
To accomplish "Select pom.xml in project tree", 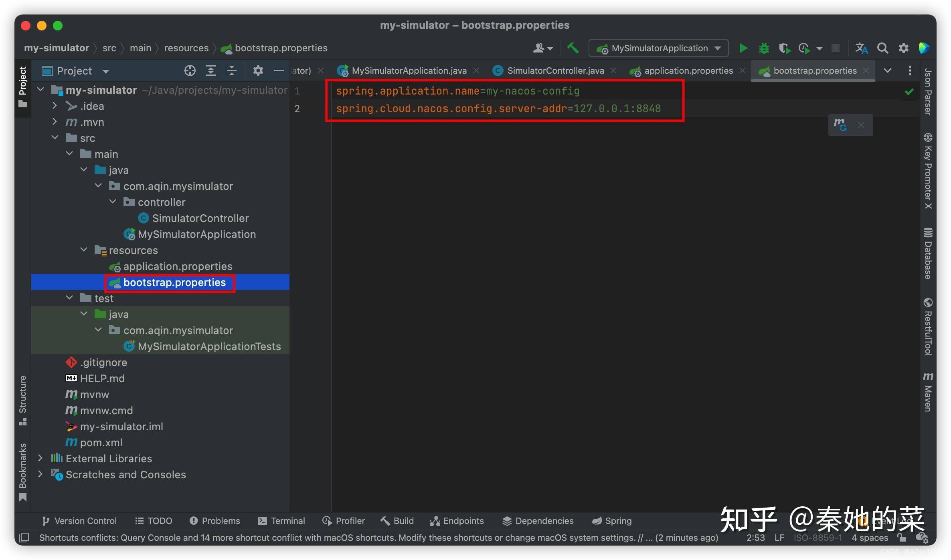I will [101, 443].
